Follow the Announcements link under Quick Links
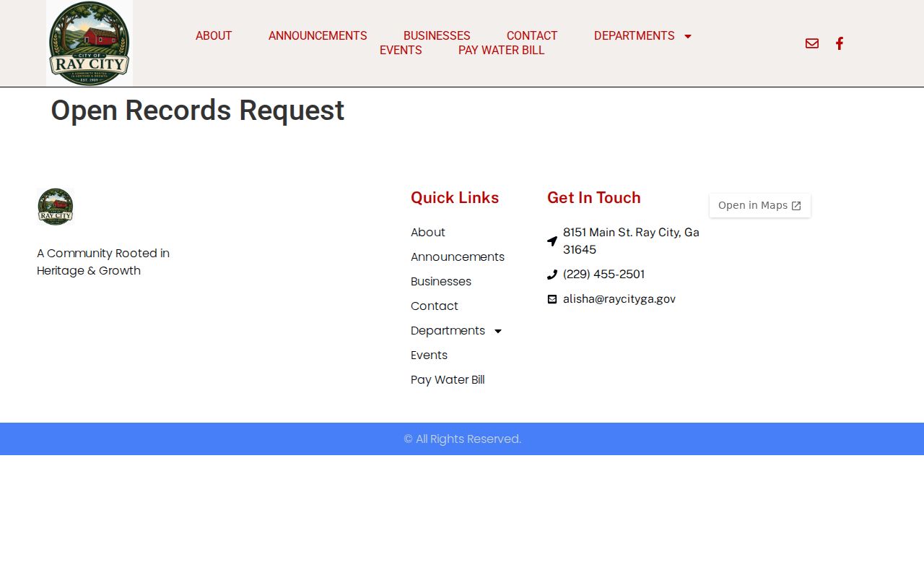This screenshot has height=578, width=924. click(x=458, y=257)
